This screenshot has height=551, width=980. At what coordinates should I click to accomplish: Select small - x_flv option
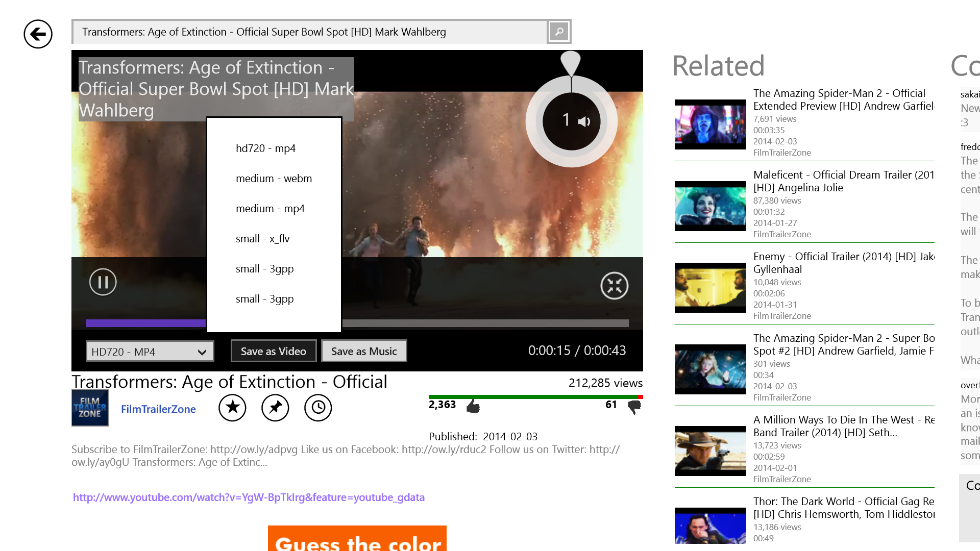point(274,239)
